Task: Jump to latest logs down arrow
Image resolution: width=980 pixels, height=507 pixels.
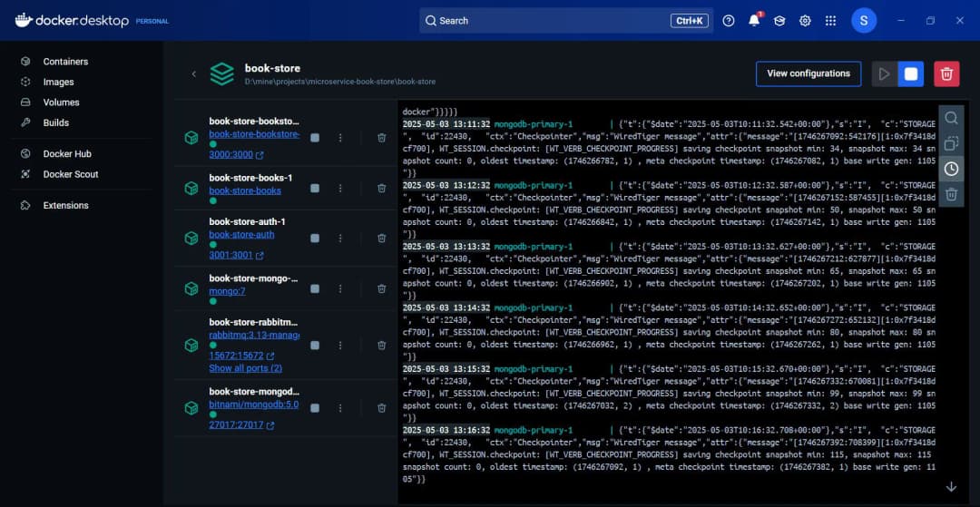Action: click(951, 486)
